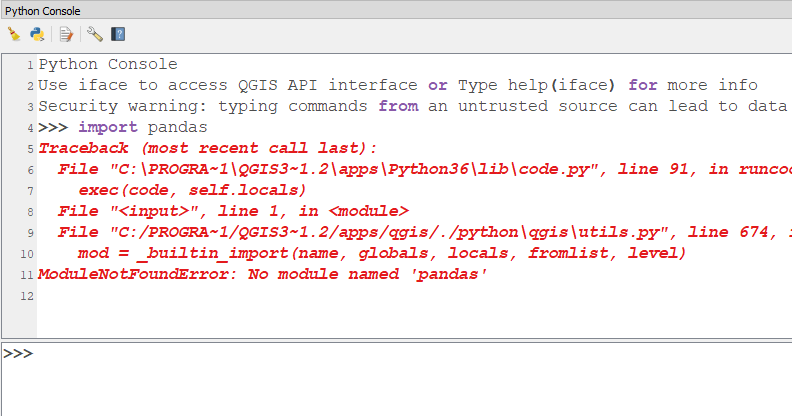Click the code.py file path line

(x=424, y=169)
